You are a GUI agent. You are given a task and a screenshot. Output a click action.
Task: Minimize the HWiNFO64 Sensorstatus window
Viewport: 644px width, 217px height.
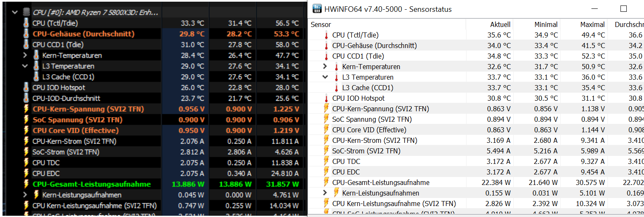click(594, 9)
